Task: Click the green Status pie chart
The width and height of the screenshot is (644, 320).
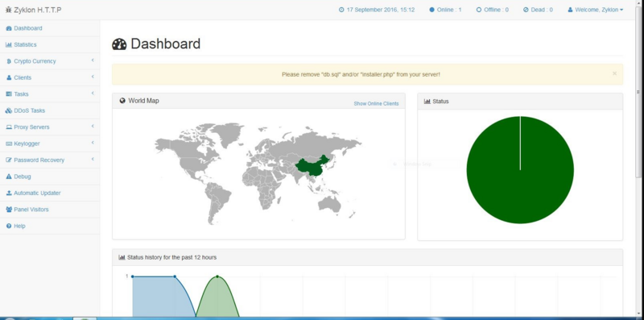Action: 520,170
